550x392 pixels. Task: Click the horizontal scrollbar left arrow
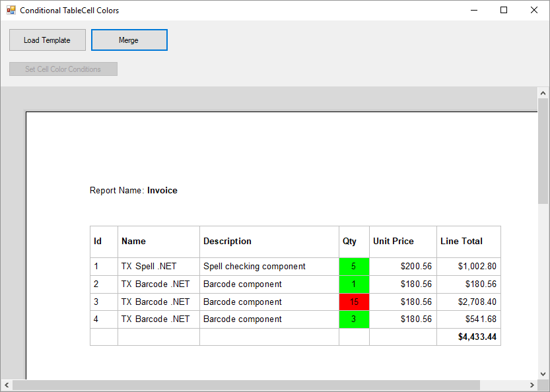pos(7,385)
